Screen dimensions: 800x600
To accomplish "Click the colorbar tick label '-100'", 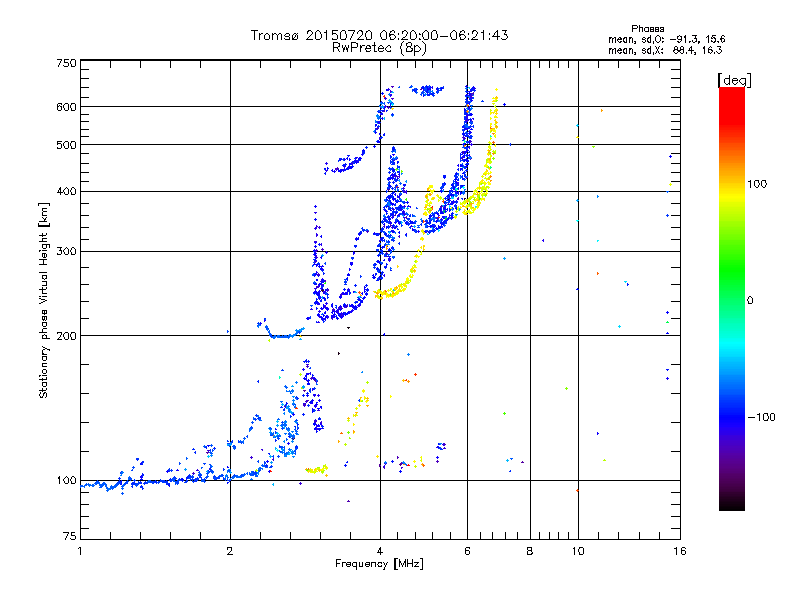I will coord(761,417).
